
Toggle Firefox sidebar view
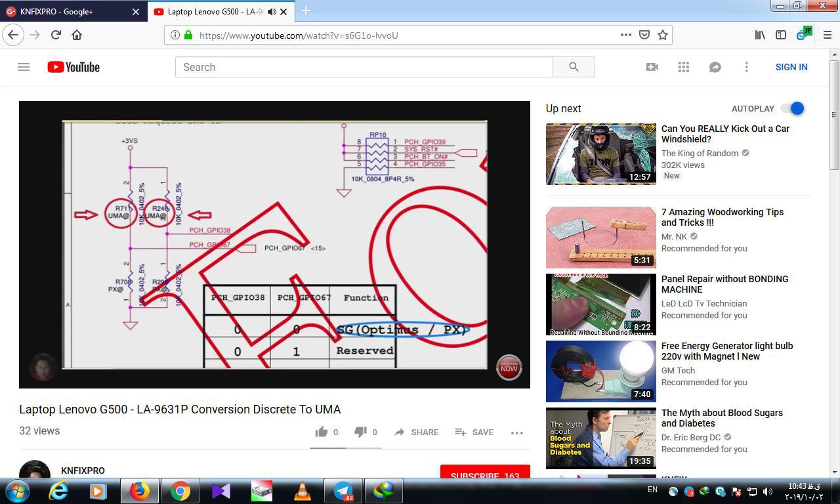click(x=781, y=35)
